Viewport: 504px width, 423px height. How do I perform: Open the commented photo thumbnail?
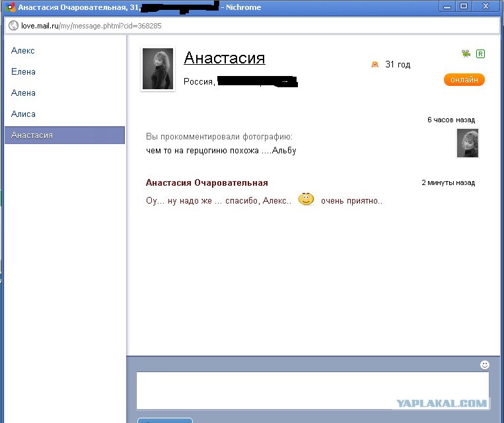(x=467, y=143)
